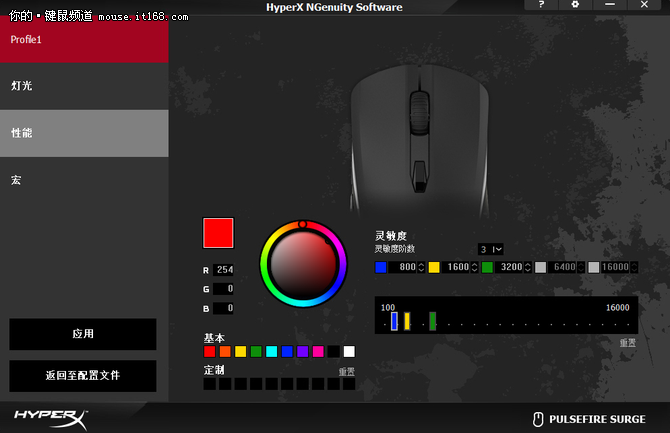Open the 灯光 lighting tab
Screen dimensions: 670x433
point(84,86)
